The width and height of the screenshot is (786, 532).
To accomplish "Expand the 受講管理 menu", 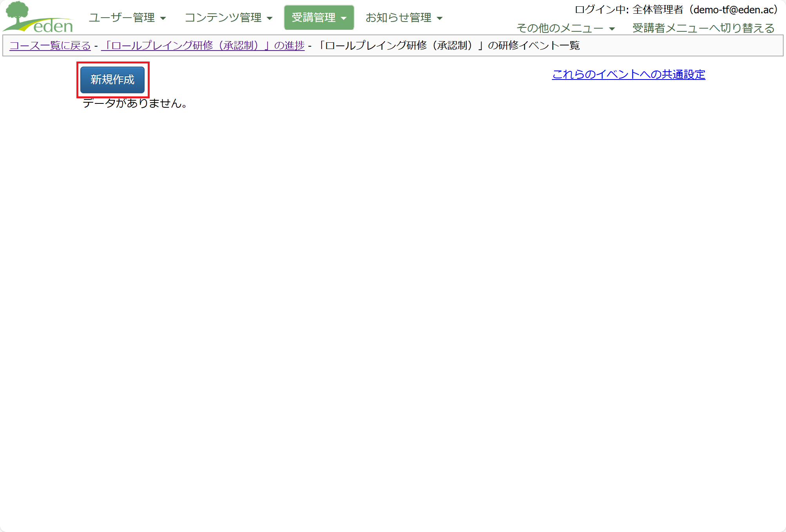I will [319, 18].
